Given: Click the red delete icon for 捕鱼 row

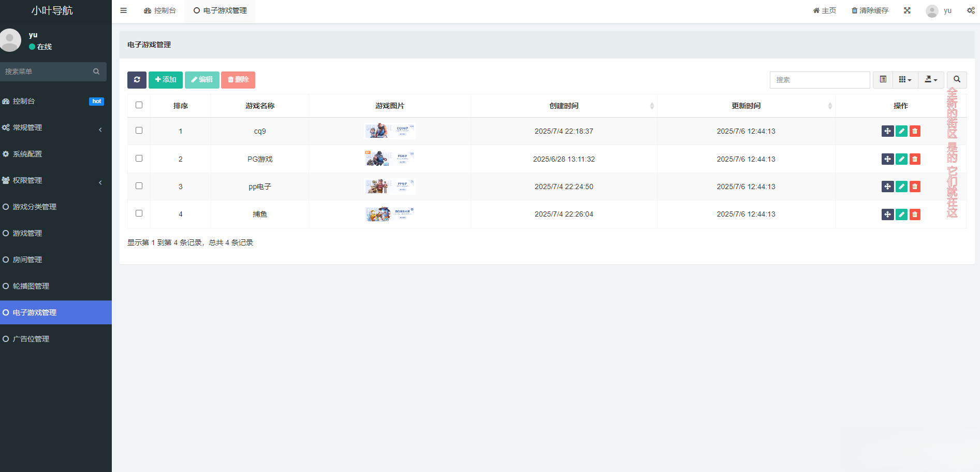Looking at the screenshot, I should [915, 214].
